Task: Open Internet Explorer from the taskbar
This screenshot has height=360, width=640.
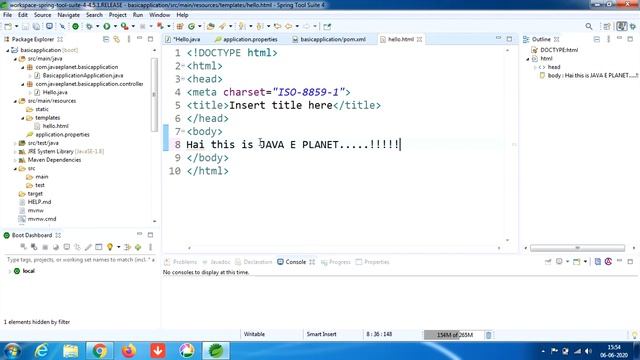Action: point(41,351)
